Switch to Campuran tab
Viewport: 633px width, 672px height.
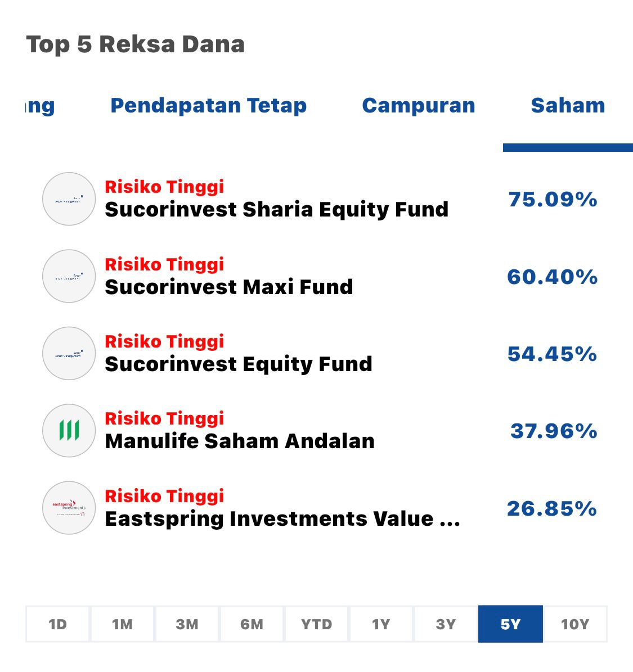point(419,105)
